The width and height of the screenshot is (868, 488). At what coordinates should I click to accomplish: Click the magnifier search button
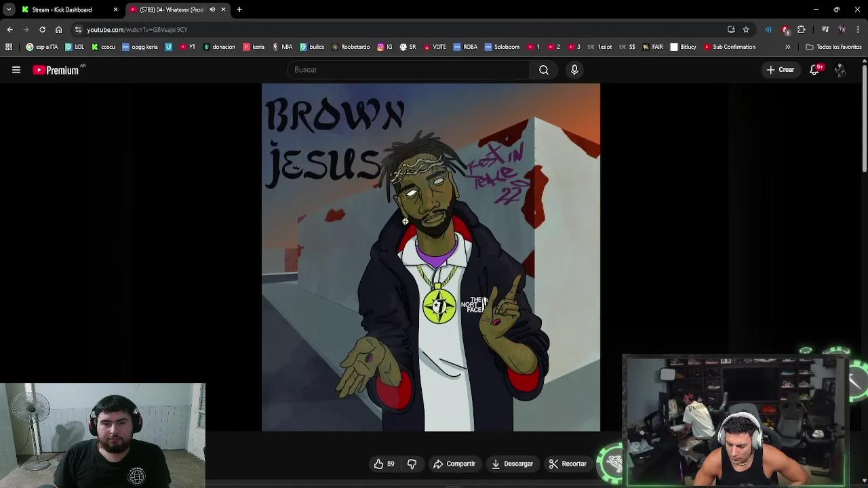pos(544,70)
